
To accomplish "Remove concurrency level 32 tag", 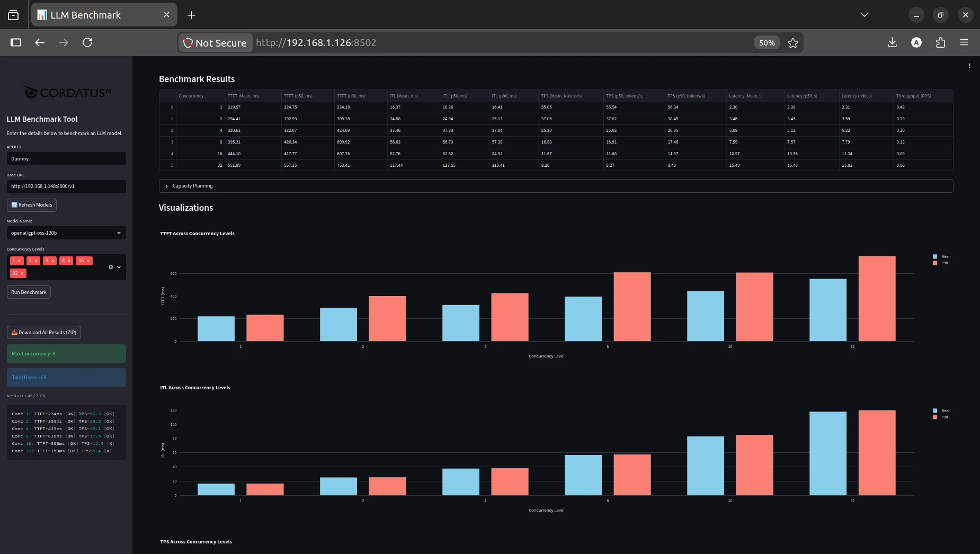I will pyautogui.click(x=22, y=273).
